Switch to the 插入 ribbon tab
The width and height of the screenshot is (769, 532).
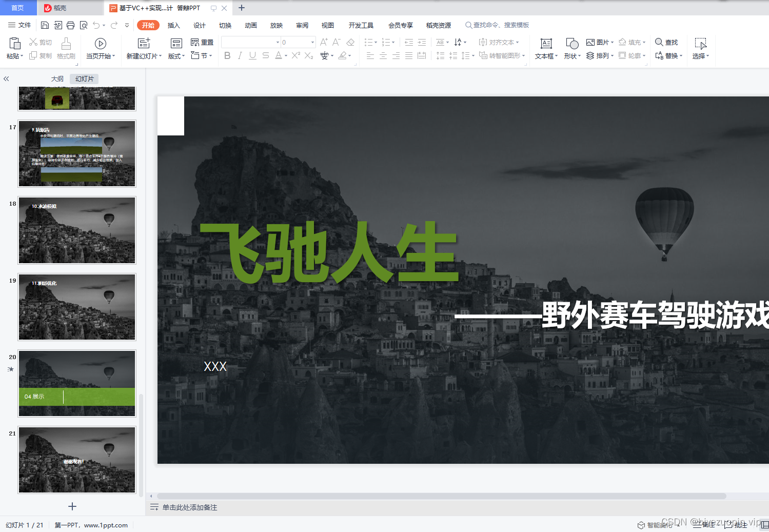click(173, 25)
